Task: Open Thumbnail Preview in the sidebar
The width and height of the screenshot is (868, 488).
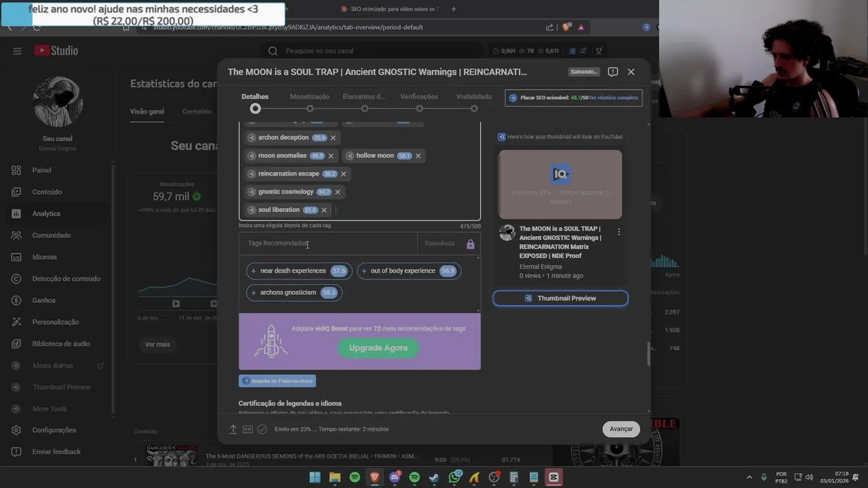Action: point(61,387)
